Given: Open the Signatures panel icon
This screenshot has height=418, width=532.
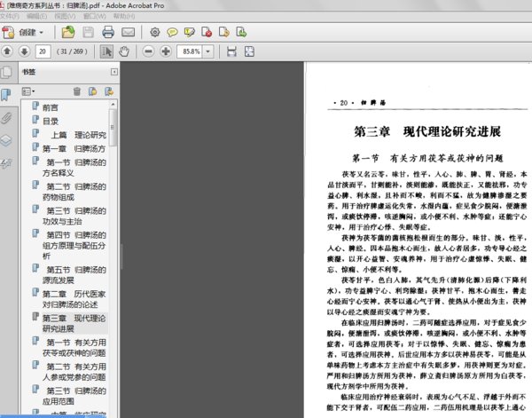Looking at the screenshot, I should click(x=6, y=163).
